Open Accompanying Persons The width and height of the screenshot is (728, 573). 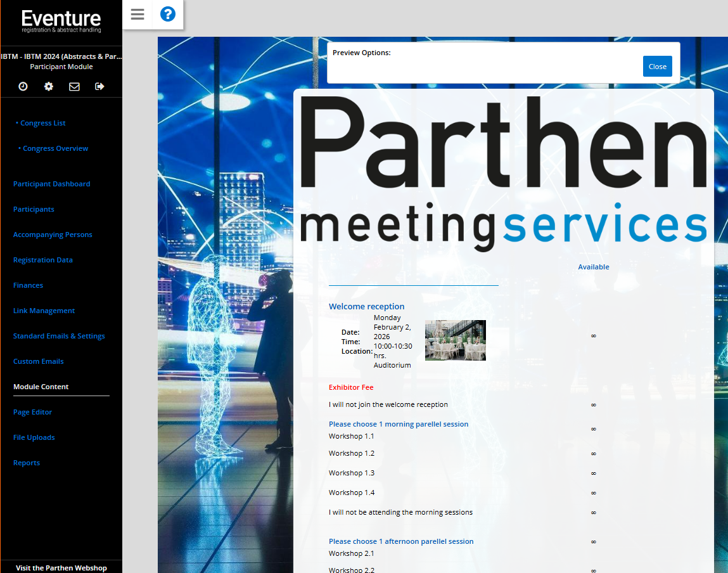[53, 235]
